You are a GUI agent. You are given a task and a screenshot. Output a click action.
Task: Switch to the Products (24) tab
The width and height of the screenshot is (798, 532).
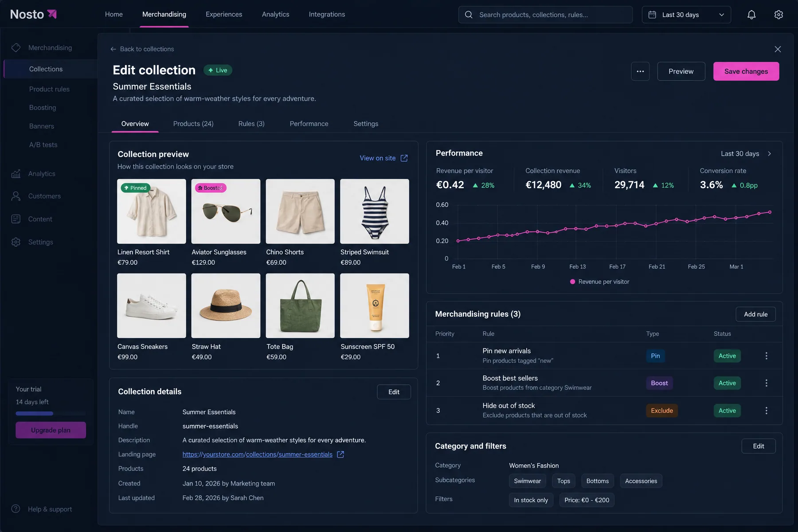click(193, 124)
